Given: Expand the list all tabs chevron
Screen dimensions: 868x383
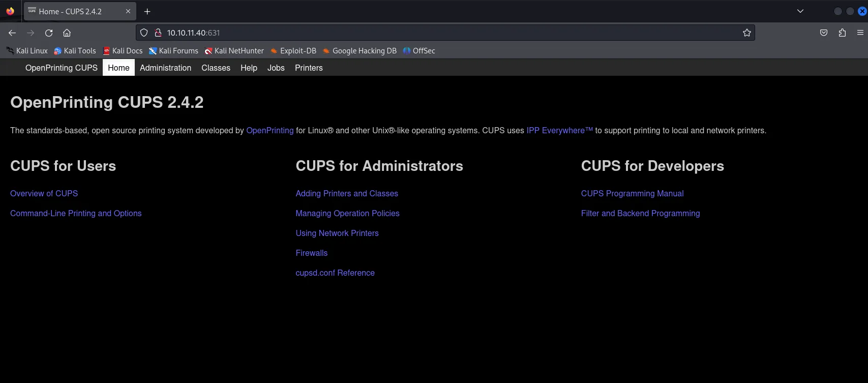Looking at the screenshot, I should coord(800,11).
